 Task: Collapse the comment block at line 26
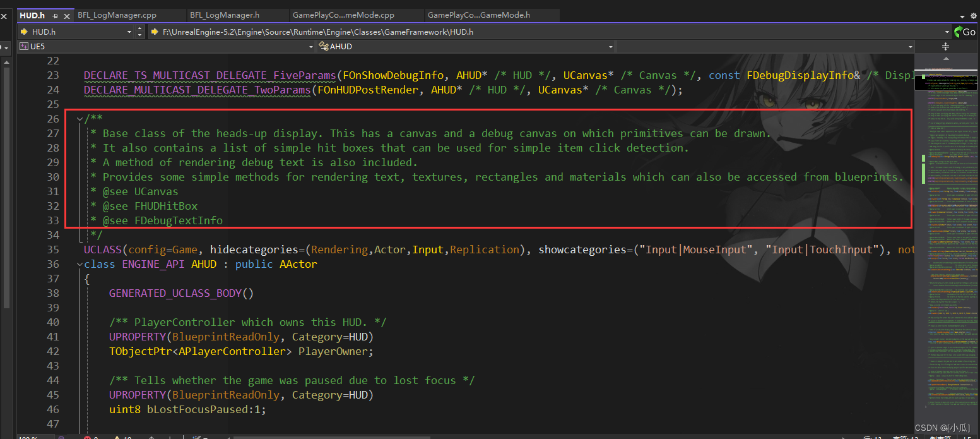[80, 119]
